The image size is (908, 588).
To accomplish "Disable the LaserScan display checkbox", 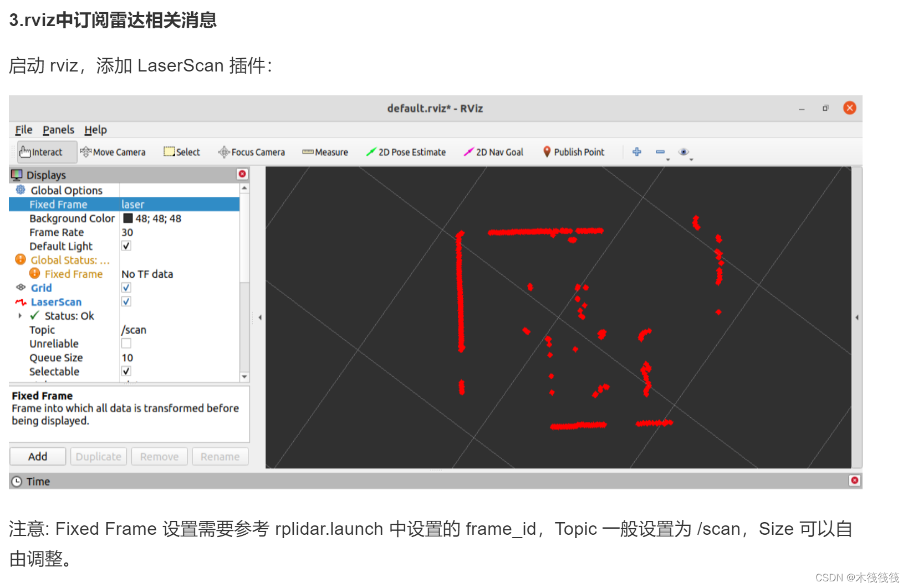I will coord(126,301).
